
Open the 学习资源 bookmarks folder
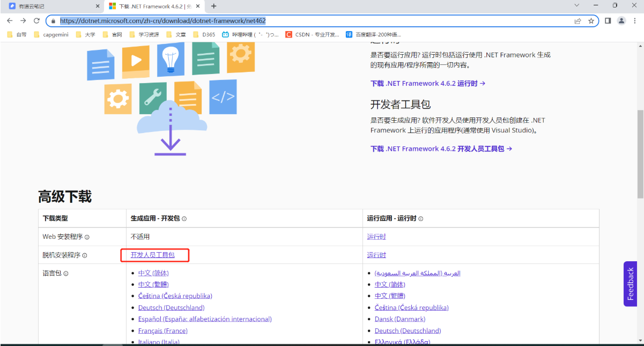click(x=144, y=34)
